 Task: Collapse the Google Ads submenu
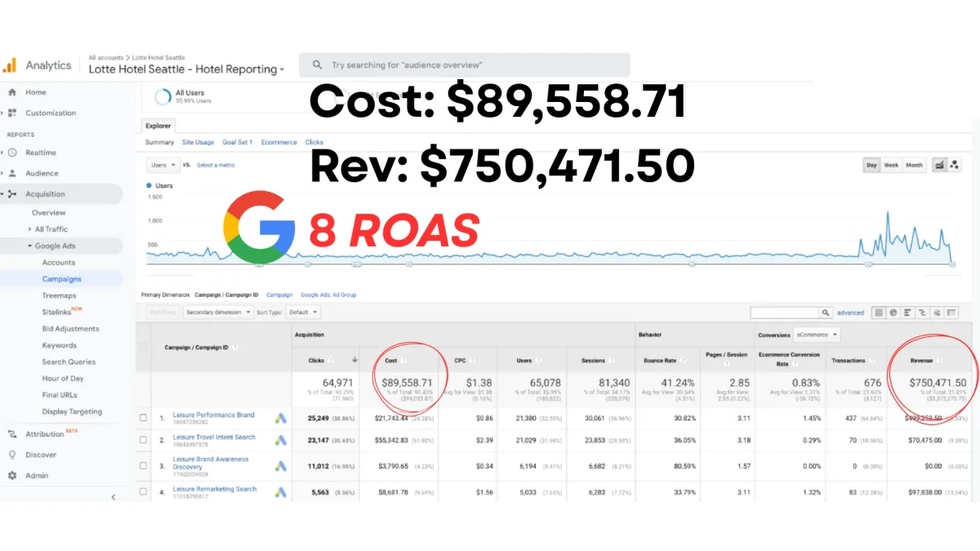pyautogui.click(x=30, y=246)
